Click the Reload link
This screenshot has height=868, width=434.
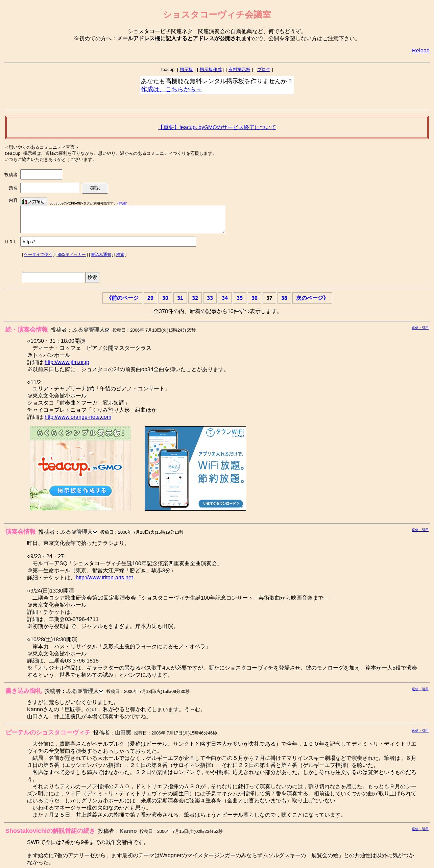point(420,50)
